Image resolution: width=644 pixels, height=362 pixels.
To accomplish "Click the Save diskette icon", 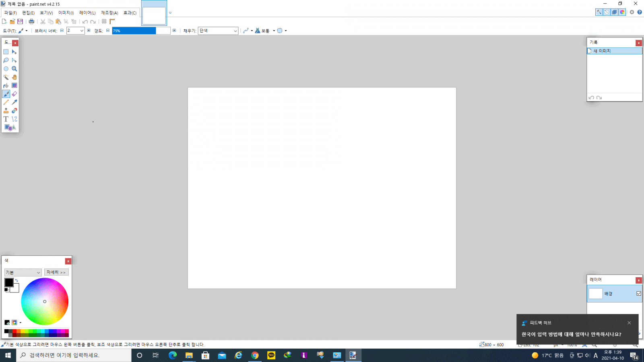I will tap(20, 21).
